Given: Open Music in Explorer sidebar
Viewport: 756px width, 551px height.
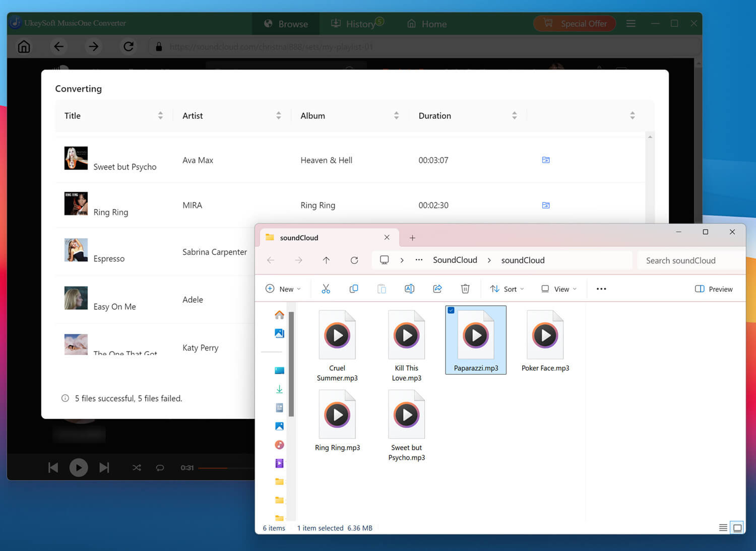Looking at the screenshot, I should click(279, 445).
